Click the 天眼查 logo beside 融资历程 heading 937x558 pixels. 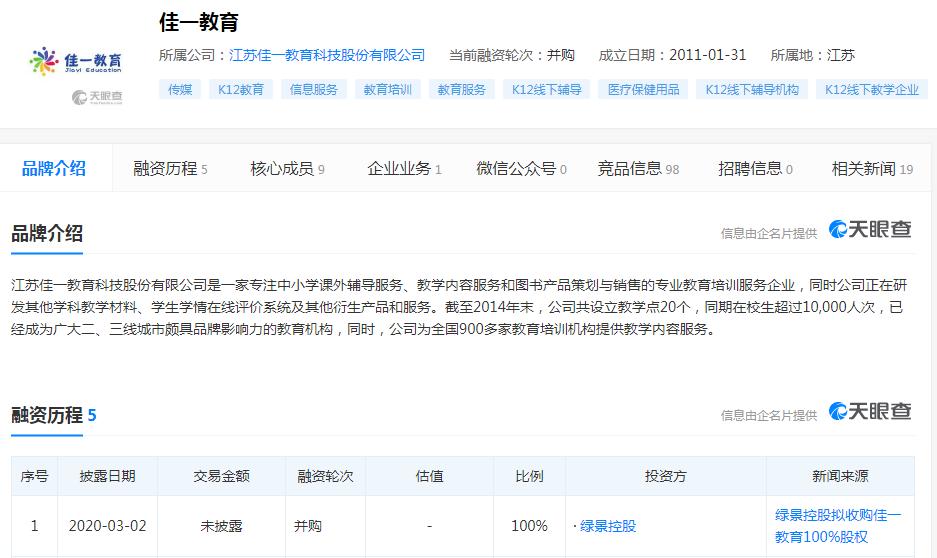tap(870, 411)
